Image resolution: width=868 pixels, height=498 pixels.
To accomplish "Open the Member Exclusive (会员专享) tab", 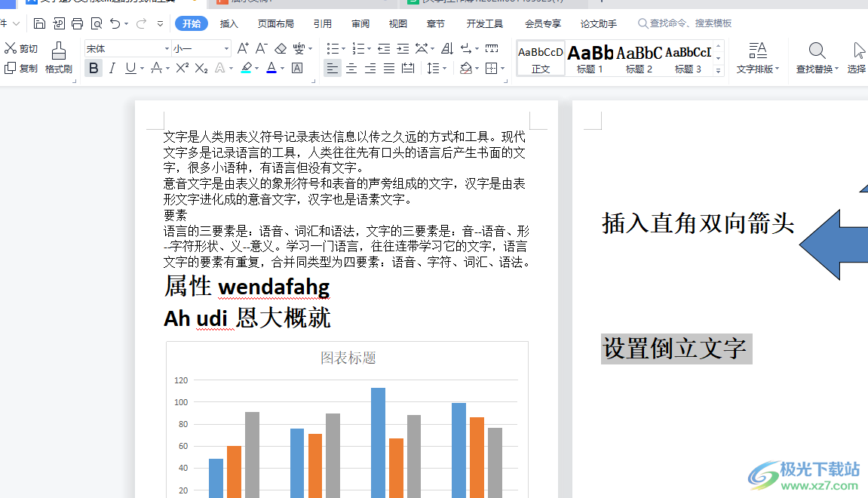I will click(x=542, y=24).
